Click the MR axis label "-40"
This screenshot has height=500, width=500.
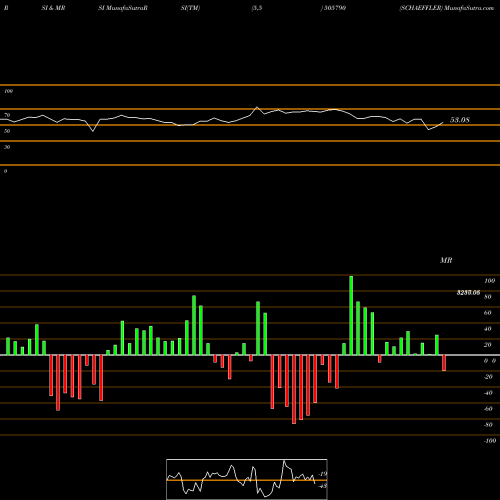[x=488, y=393]
